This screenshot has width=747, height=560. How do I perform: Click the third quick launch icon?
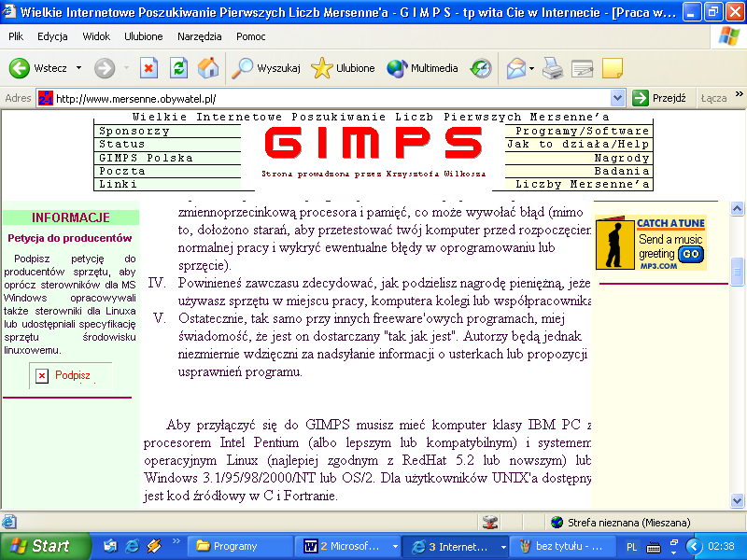[x=154, y=546]
